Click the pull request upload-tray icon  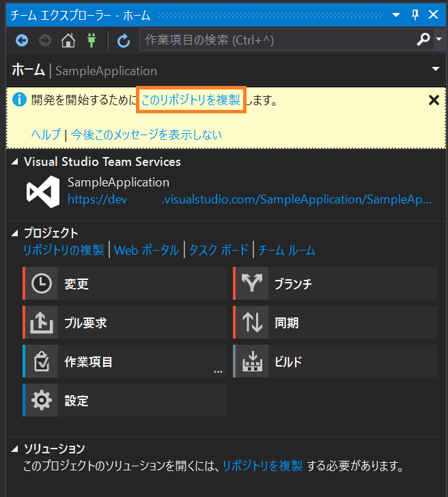(42, 322)
